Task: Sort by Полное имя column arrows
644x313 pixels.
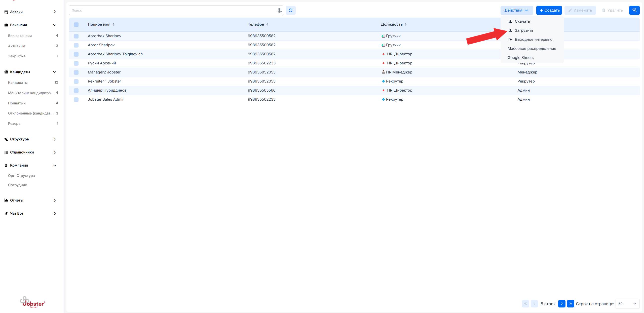Action: point(113,24)
